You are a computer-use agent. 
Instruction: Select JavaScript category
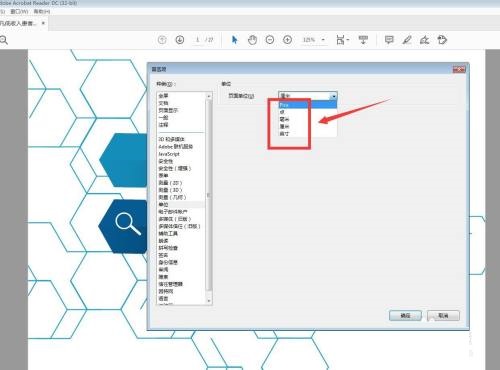(x=169, y=154)
